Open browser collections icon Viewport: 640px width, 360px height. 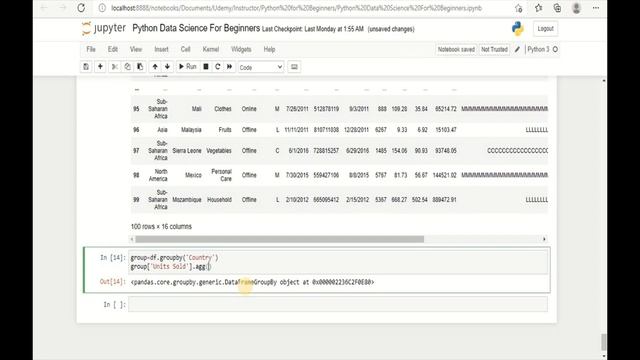point(557,8)
